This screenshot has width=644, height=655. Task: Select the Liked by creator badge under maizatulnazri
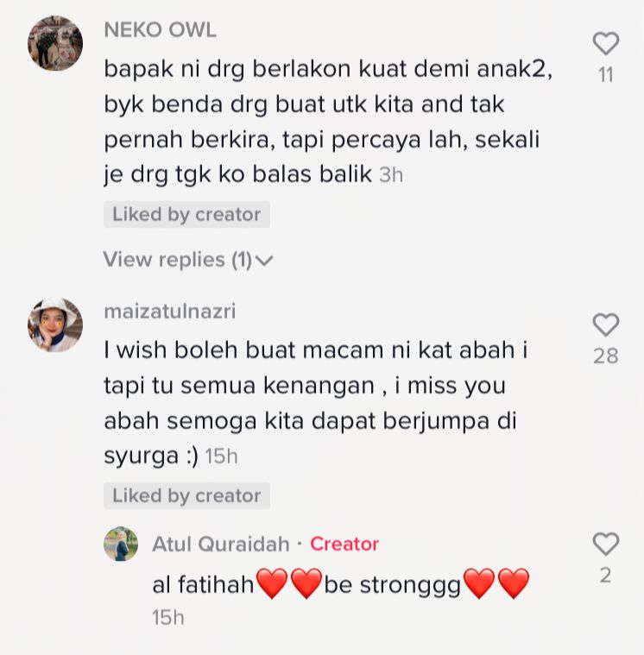[186, 495]
